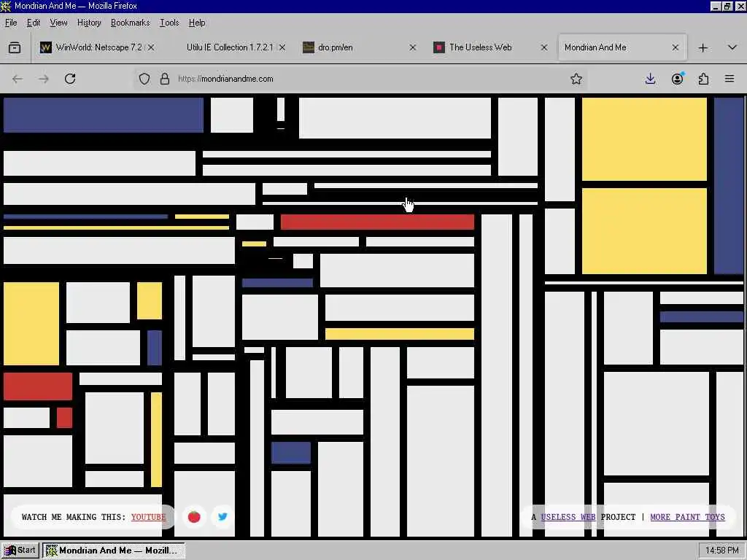The width and height of the screenshot is (747, 560).
Task: Go forward with the arrow button
Action: tap(44, 79)
